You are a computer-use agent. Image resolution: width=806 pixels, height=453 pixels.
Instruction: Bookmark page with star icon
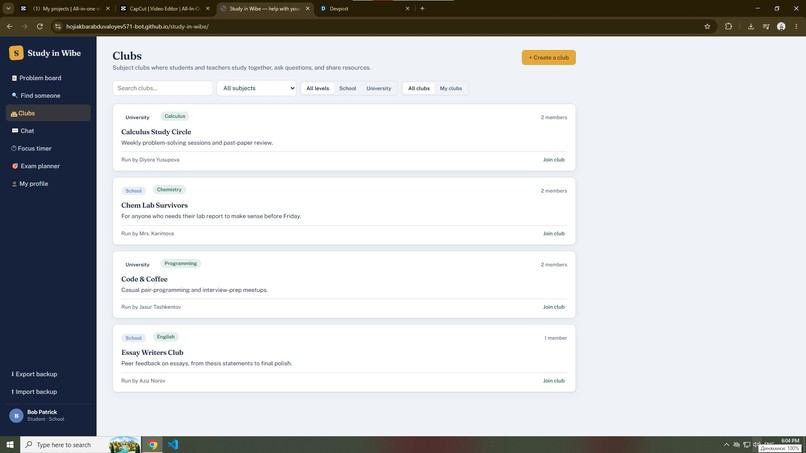point(707,26)
